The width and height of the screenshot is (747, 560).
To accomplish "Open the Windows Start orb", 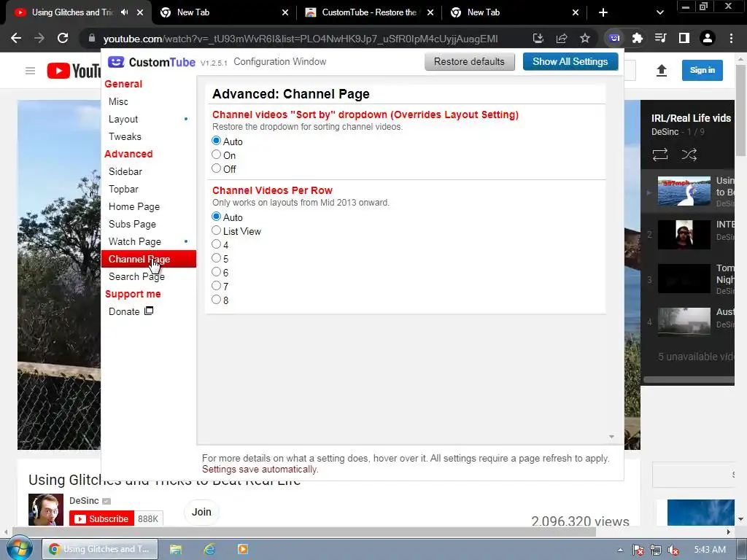I will pyautogui.click(x=20, y=548).
